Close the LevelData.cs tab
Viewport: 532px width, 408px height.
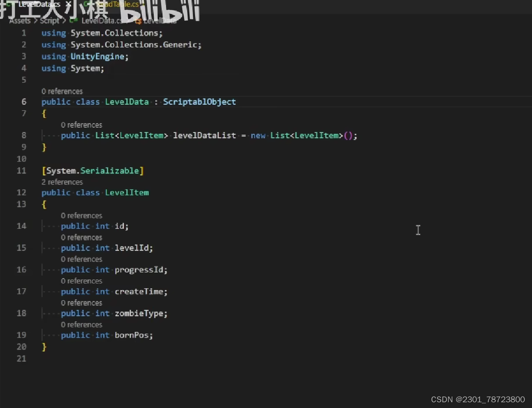pyautogui.click(x=68, y=4)
